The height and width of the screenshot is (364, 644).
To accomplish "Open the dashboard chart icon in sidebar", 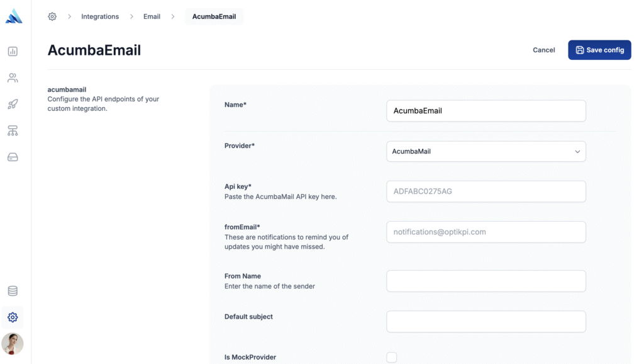I will pyautogui.click(x=13, y=52).
